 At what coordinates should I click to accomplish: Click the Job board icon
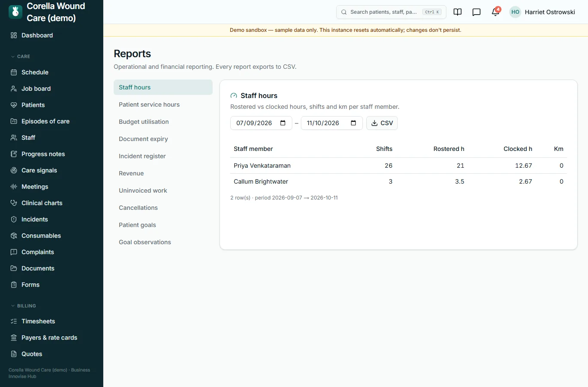[x=14, y=89]
